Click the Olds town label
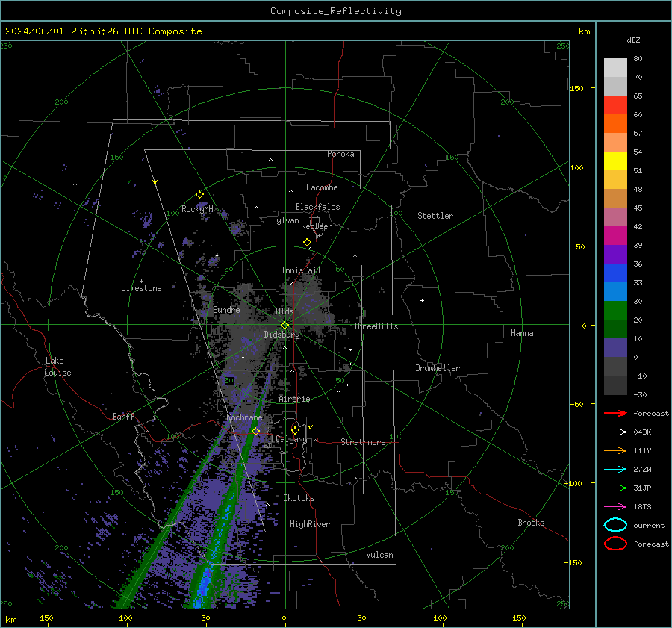This screenshot has height=628, width=672. [x=284, y=311]
